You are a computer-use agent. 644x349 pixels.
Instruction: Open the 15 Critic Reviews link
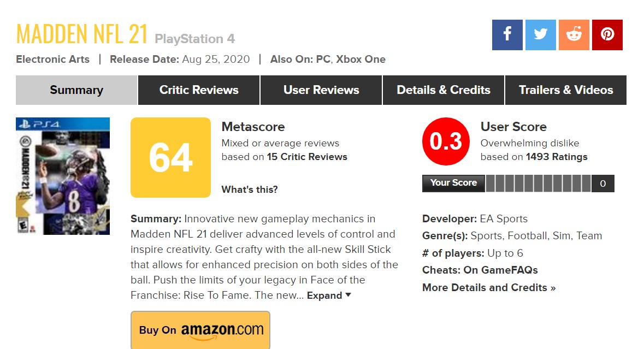pyautogui.click(x=307, y=157)
